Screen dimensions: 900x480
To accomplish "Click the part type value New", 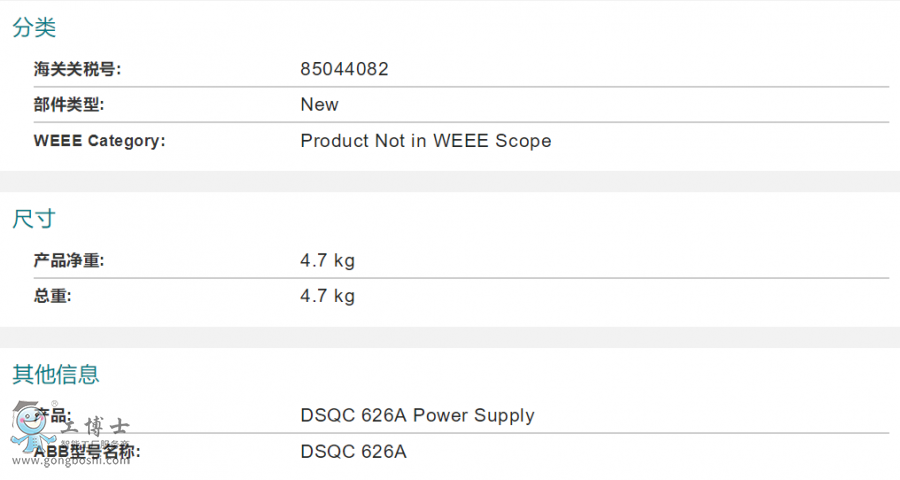I will pos(319,104).
